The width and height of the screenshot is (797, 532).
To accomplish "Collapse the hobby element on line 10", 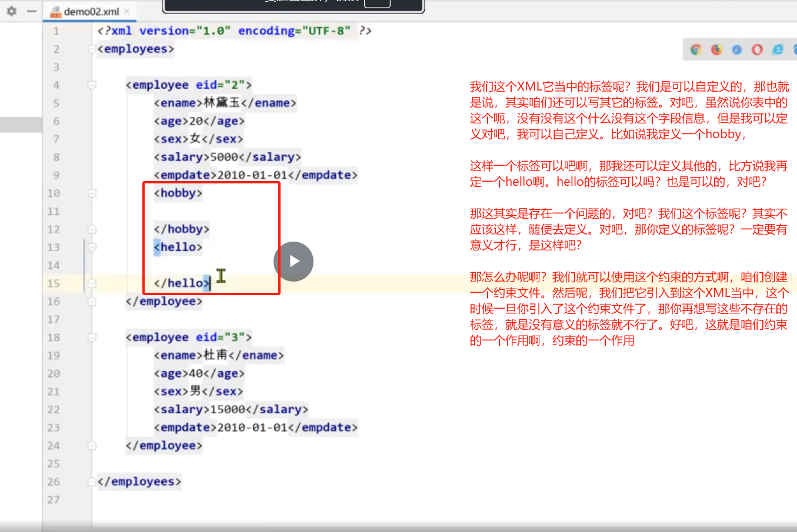I will [x=91, y=193].
